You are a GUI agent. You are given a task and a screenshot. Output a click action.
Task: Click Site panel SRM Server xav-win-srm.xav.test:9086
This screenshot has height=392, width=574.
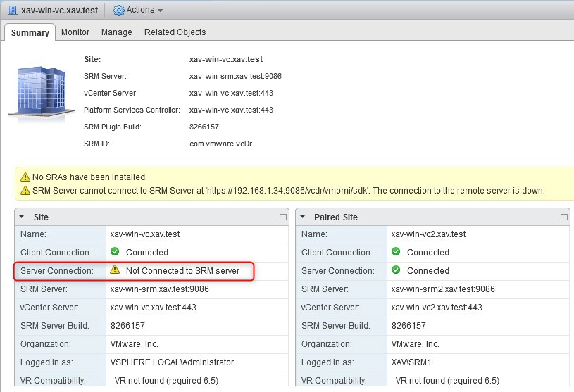point(160,289)
